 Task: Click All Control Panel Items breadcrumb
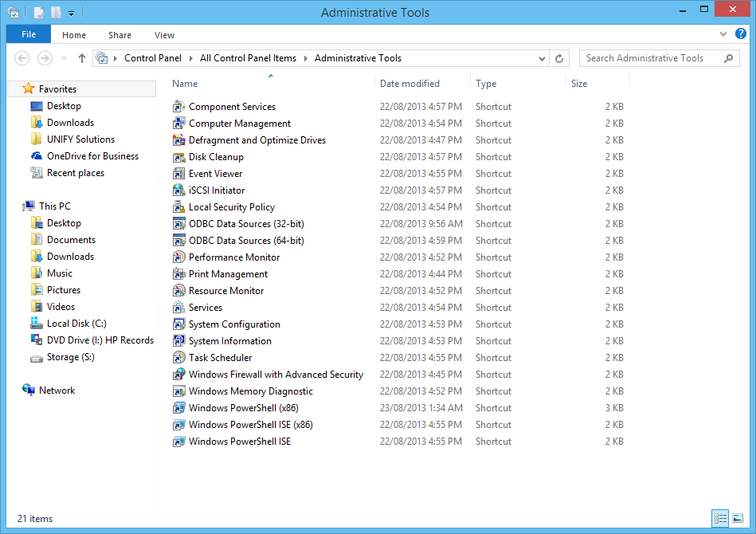click(248, 58)
